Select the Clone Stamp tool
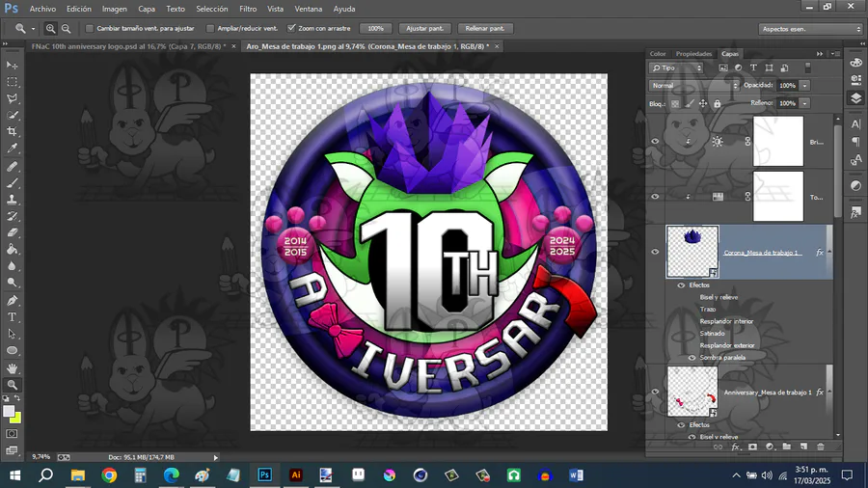 click(12, 200)
